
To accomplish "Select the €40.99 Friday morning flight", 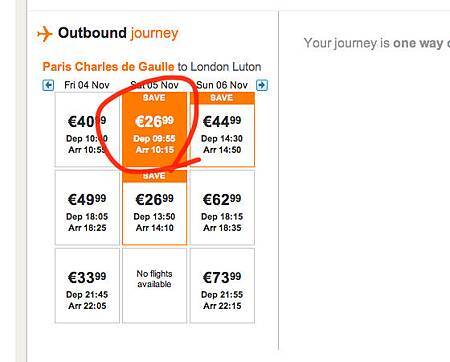I will [87, 130].
